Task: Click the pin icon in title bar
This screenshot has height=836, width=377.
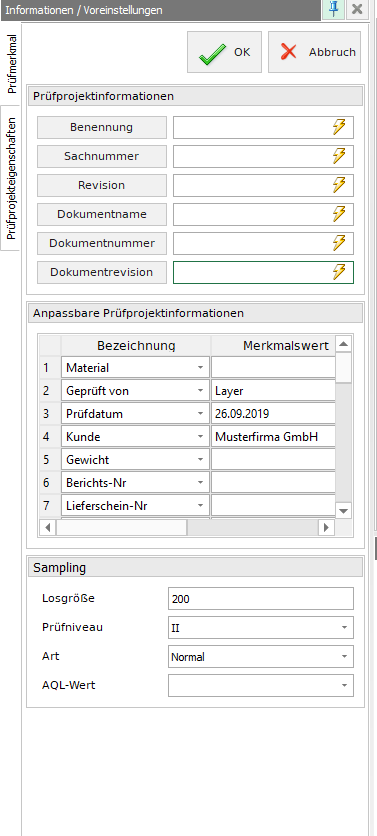Action: point(334,10)
